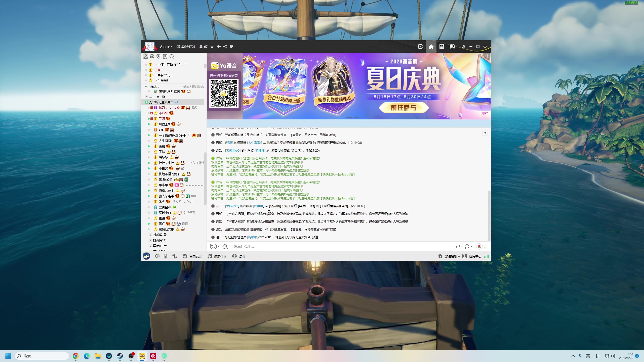Open the 人生海海 user link in the notice
The image size is (644, 362).
pyautogui.click(x=254, y=143)
